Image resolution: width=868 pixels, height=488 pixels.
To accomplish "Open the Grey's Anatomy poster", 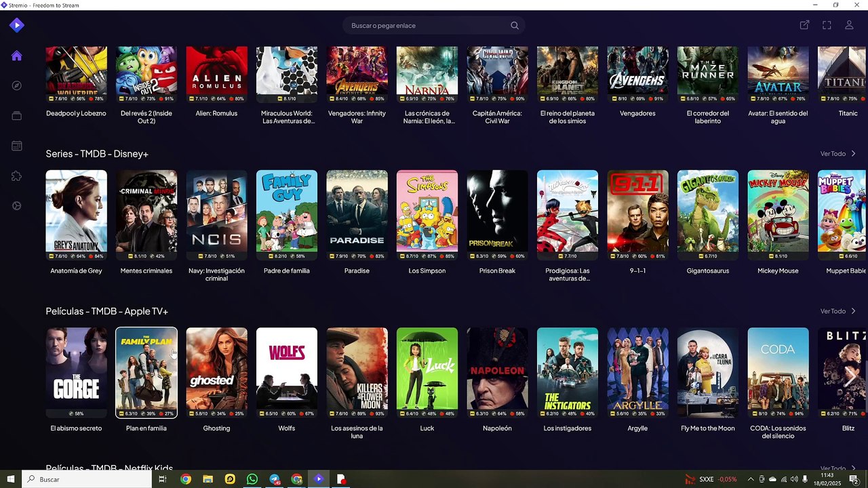I will 76,215.
